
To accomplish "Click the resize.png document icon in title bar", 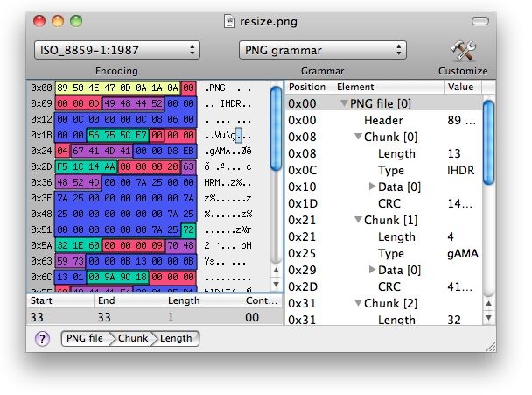I will click(230, 19).
